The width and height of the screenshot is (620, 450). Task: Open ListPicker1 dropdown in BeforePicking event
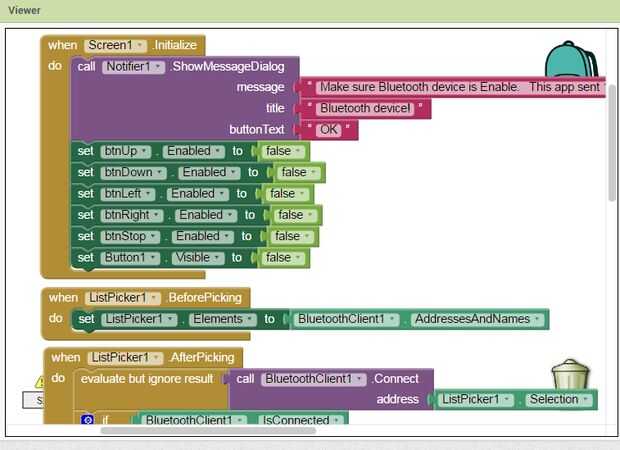click(x=123, y=298)
